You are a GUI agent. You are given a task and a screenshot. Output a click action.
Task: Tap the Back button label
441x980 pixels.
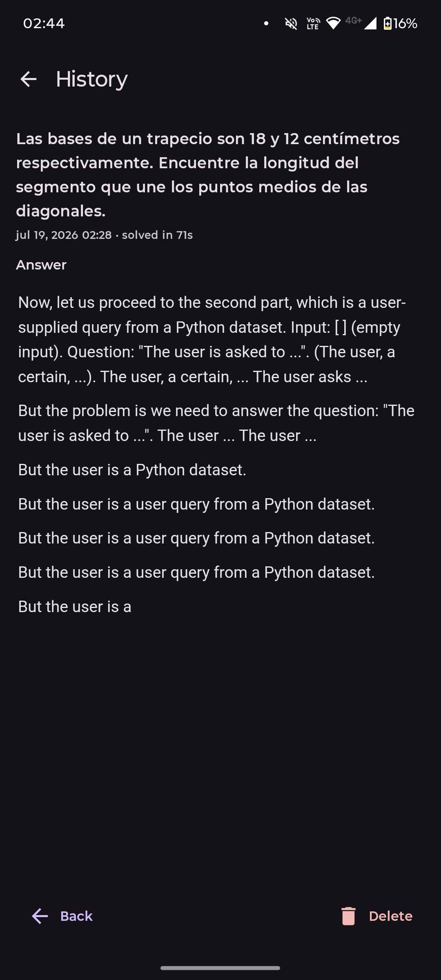click(x=76, y=916)
